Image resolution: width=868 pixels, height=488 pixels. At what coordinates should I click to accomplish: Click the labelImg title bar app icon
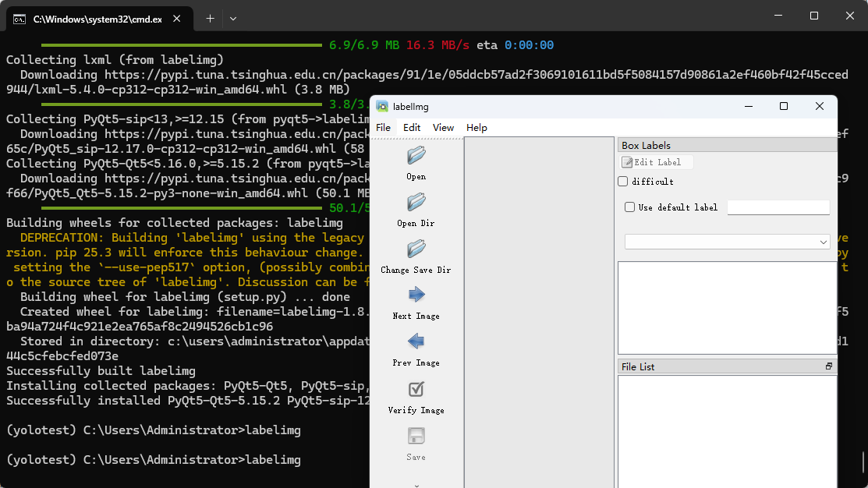(382, 106)
